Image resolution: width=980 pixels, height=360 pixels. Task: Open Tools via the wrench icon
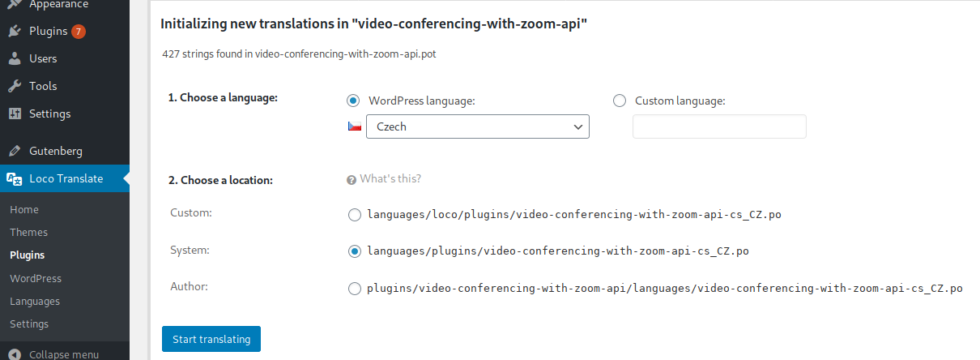click(x=15, y=86)
